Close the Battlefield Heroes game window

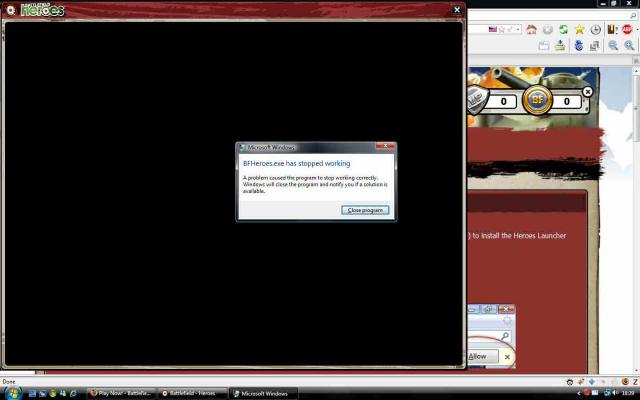457,10
